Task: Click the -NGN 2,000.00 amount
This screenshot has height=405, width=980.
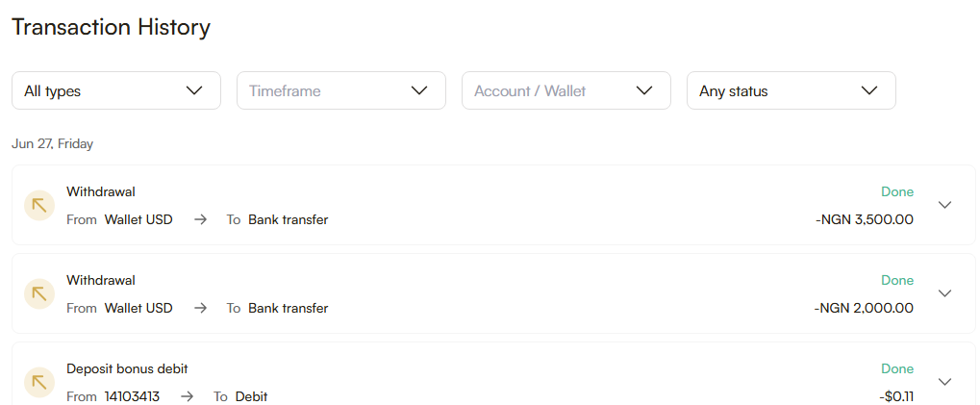Action: click(864, 308)
